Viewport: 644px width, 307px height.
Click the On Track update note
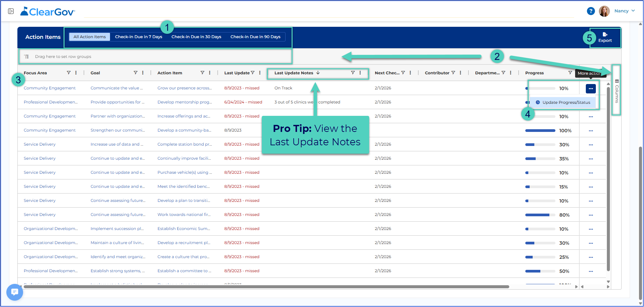click(283, 88)
